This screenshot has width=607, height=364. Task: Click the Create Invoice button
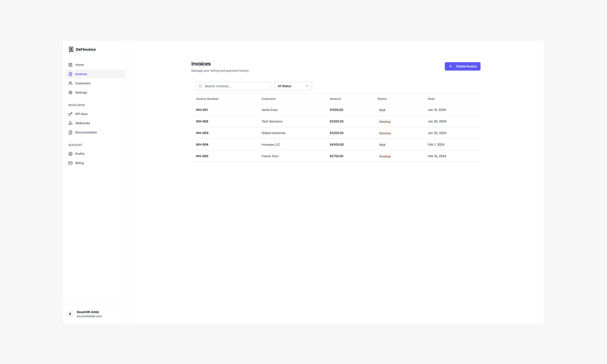(462, 66)
